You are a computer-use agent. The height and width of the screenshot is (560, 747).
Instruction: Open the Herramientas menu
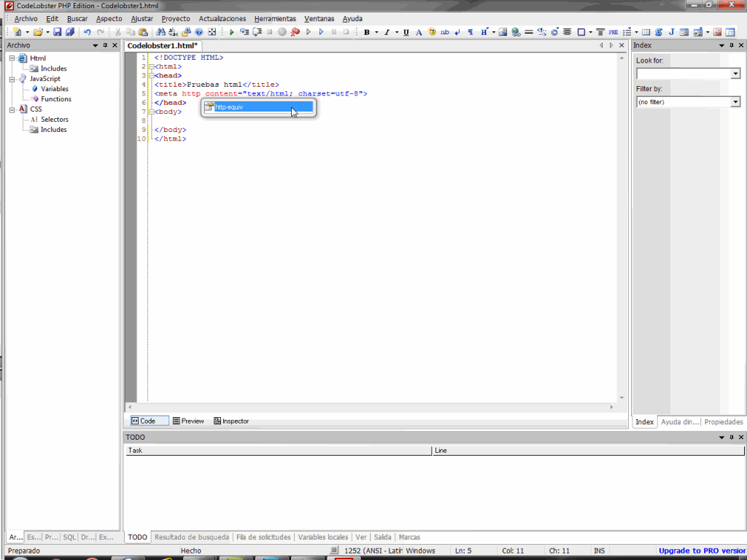pos(274,18)
